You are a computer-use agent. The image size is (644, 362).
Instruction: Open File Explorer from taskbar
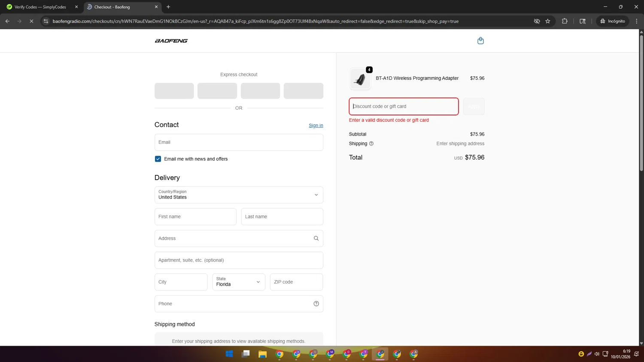[262, 354]
